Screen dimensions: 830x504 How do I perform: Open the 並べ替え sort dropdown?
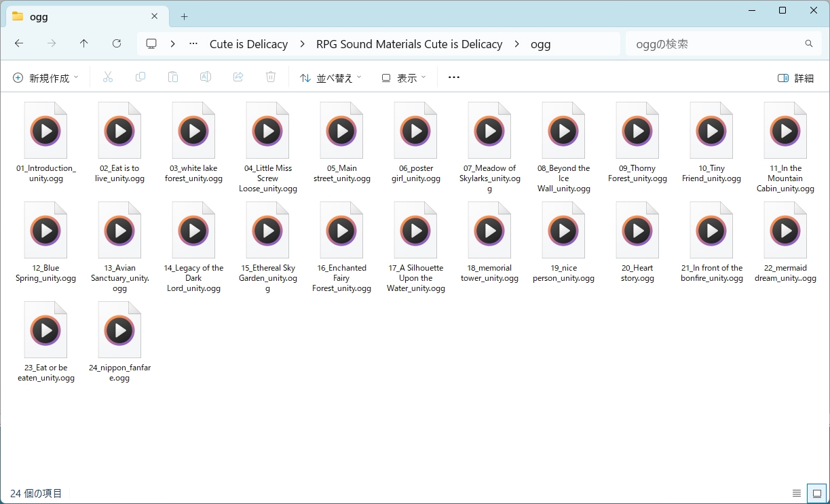click(331, 78)
